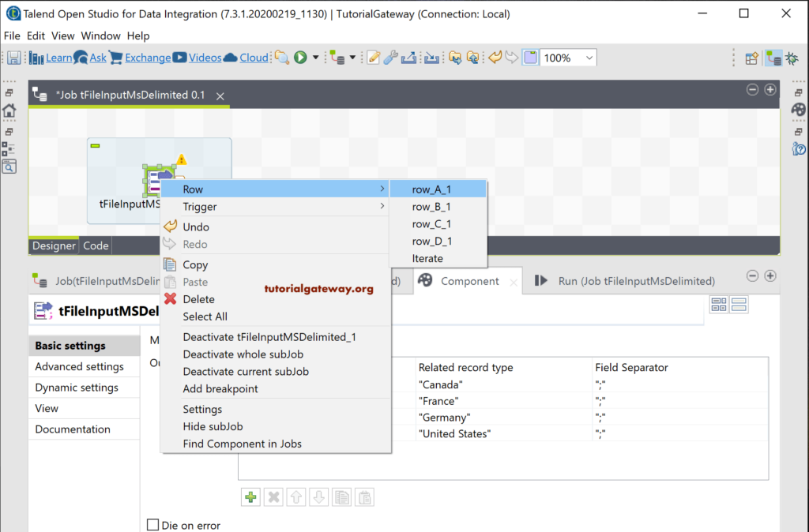809x532 pixels.
Task: Click the magnifier search icon in toolbar
Action: pyautogui.click(x=282, y=58)
